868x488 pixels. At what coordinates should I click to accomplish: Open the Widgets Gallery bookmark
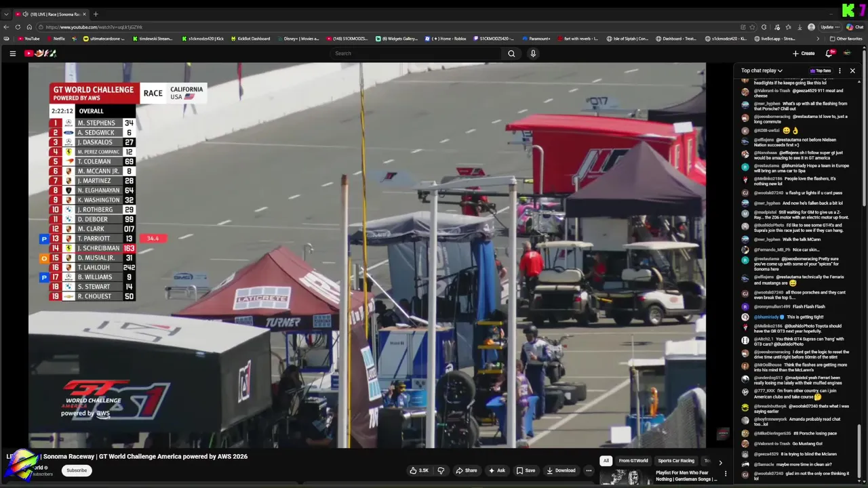(397, 39)
